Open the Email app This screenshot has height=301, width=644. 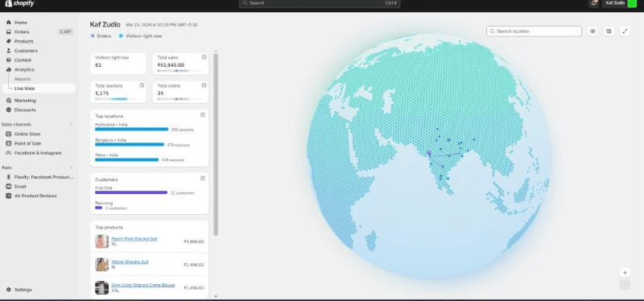click(19, 187)
